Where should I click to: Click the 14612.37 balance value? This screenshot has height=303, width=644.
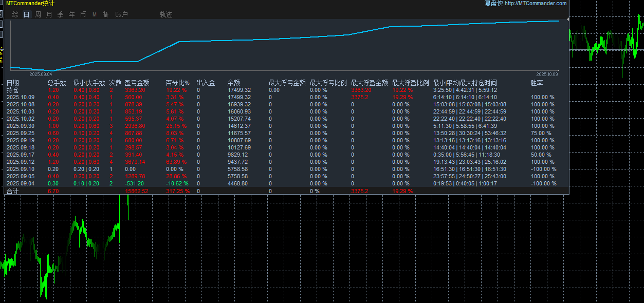pyautogui.click(x=239, y=126)
